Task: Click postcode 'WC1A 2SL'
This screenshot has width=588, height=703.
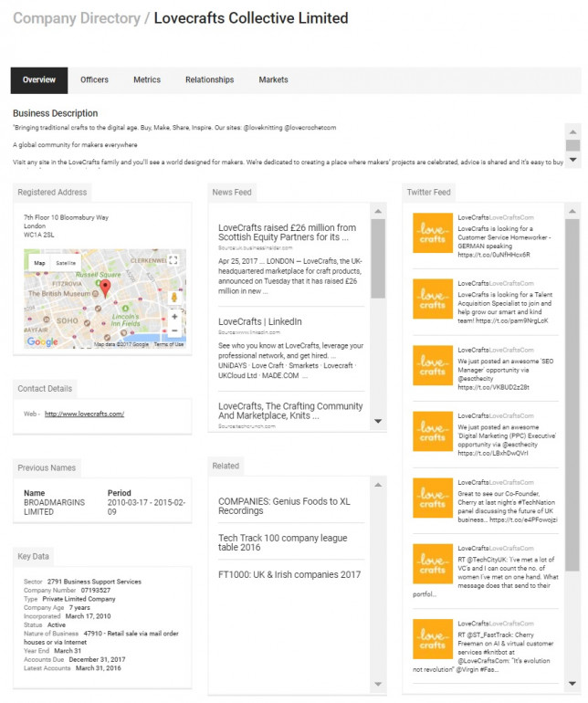Action: pos(39,235)
